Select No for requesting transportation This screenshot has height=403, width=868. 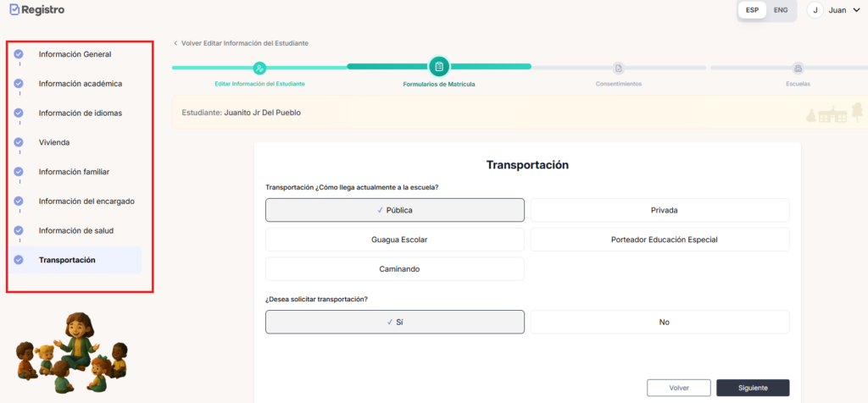point(659,322)
